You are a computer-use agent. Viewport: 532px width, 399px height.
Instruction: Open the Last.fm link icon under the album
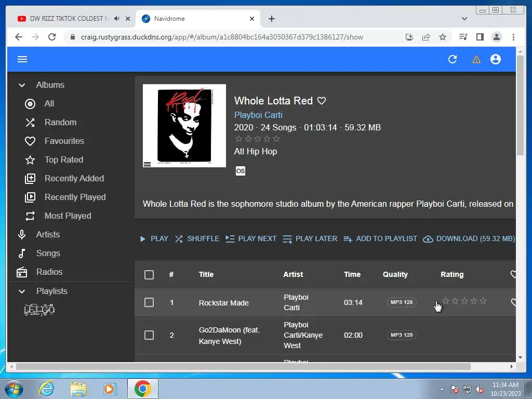241,170
